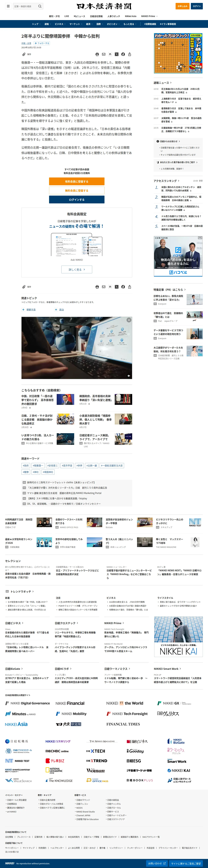Viewport: 208px width, 868px height.
Task: Close the video advertisement
Action: pyautogui.click(x=129, y=320)
